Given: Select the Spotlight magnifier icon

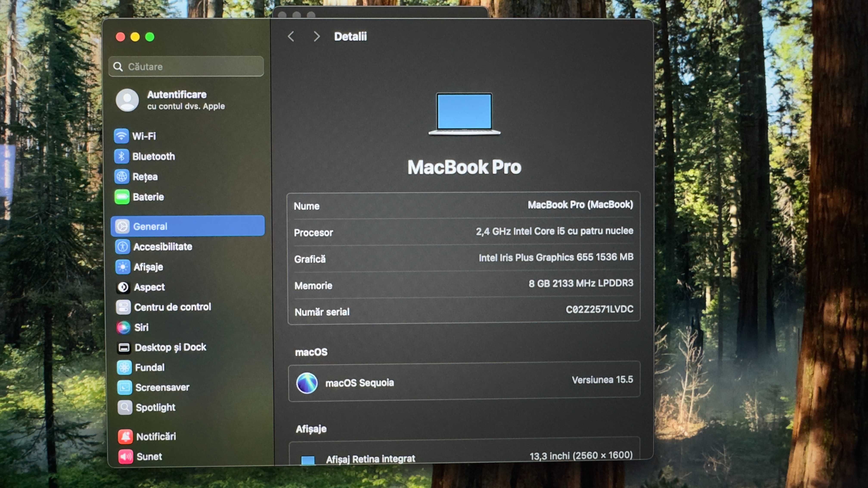Looking at the screenshot, I should point(125,408).
